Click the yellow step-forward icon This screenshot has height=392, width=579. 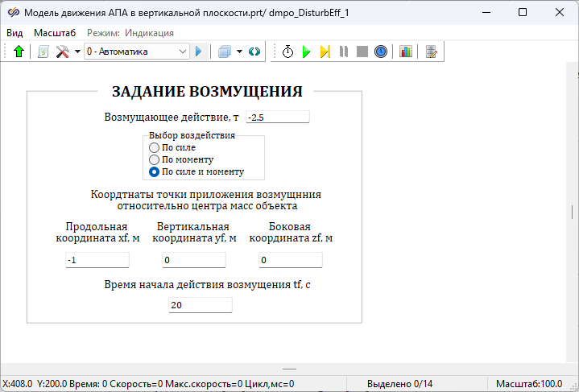[325, 52]
